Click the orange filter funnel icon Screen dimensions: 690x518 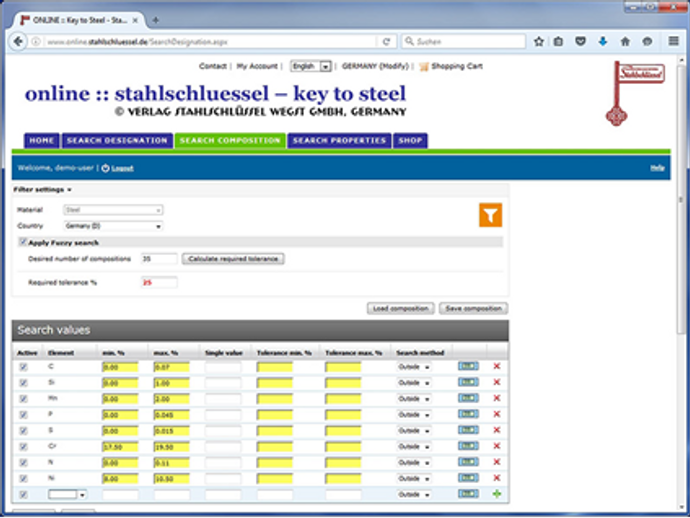pyautogui.click(x=490, y=215)
